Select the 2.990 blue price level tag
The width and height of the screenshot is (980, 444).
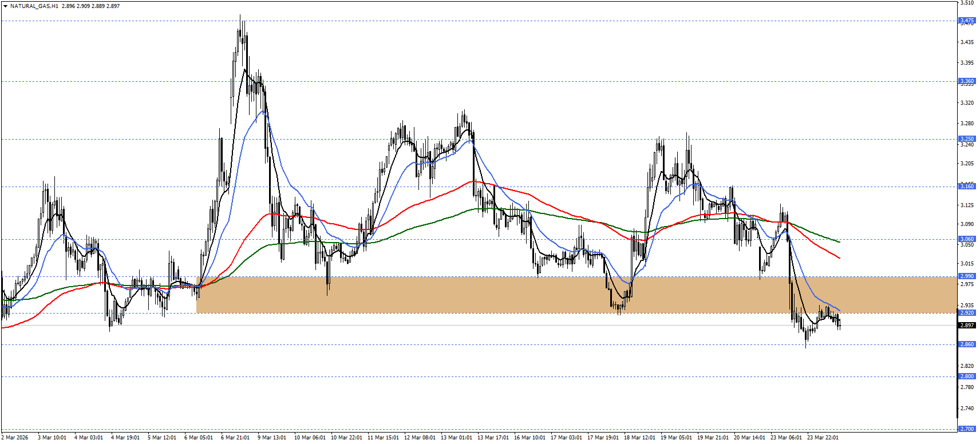pos(966,276)
